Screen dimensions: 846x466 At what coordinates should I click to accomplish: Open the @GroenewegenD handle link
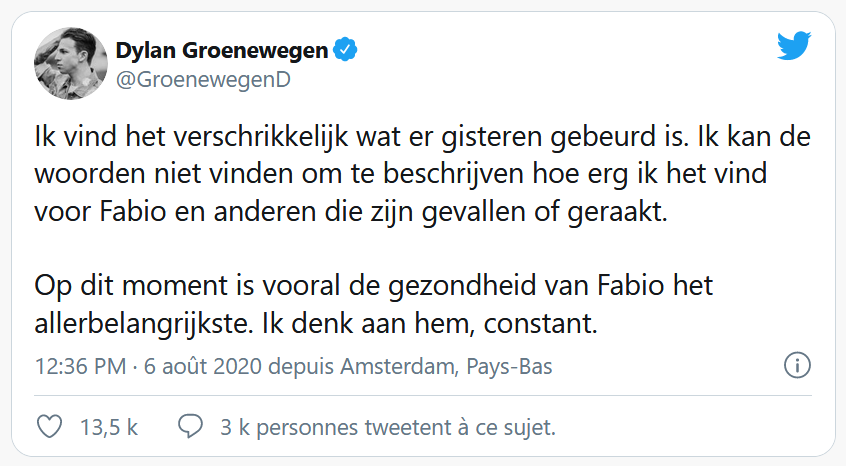204,80
